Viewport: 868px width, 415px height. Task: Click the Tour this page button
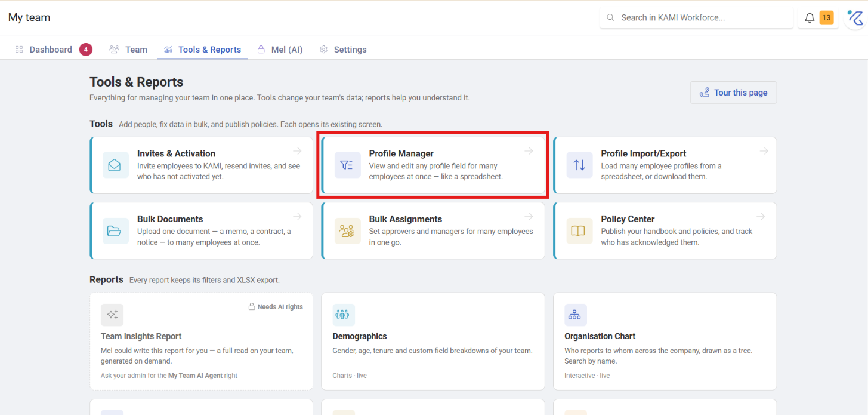(x=734, y=93)
